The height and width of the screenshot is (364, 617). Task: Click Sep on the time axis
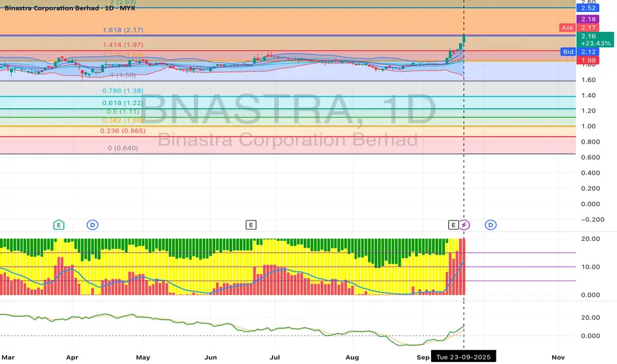tap(423, 357)
